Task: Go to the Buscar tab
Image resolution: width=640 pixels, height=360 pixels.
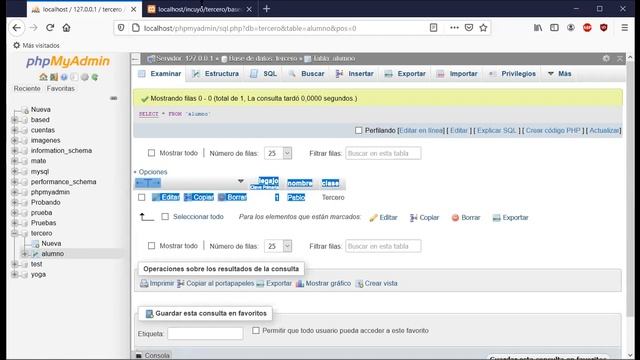Action: (307, 74)
